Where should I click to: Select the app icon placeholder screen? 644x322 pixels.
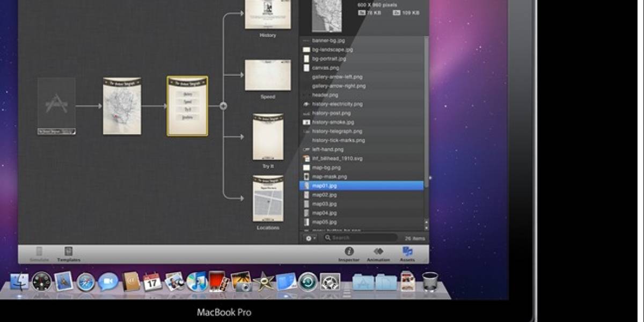pos(56,106)
